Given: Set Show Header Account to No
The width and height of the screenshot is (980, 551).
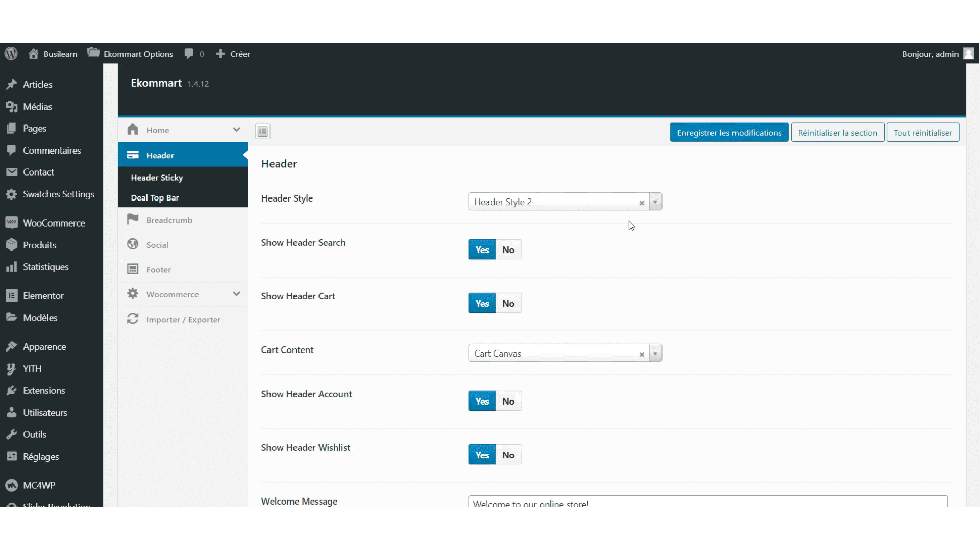Looking at the screenshot, I should (508, 401).
